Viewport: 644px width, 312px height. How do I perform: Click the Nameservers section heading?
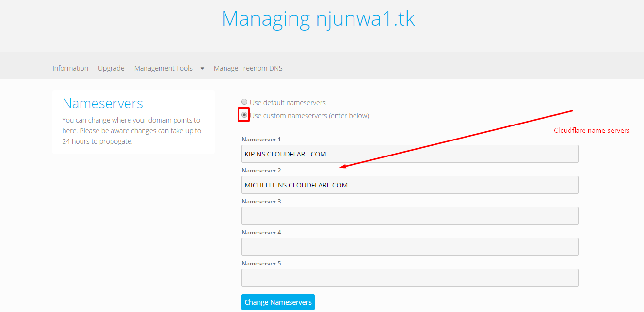pyautogui.click(x=103, y=103)
